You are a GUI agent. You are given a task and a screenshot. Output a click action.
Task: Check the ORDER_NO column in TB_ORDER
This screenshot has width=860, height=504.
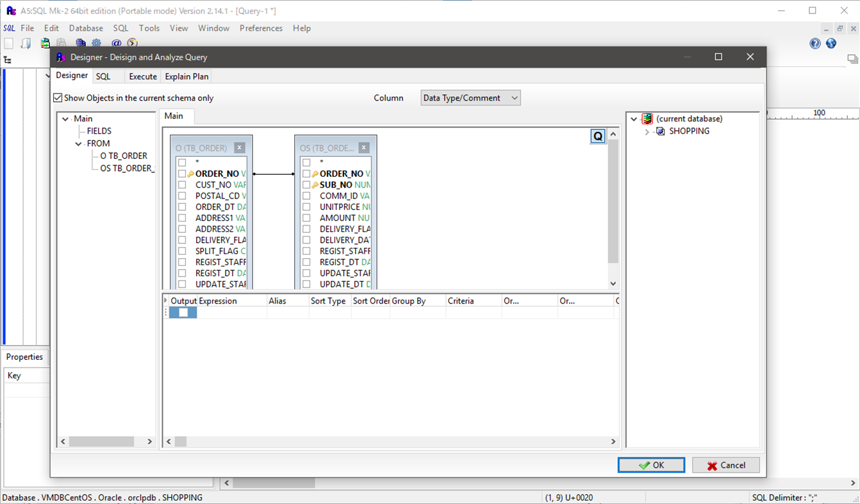click(181, 174)
